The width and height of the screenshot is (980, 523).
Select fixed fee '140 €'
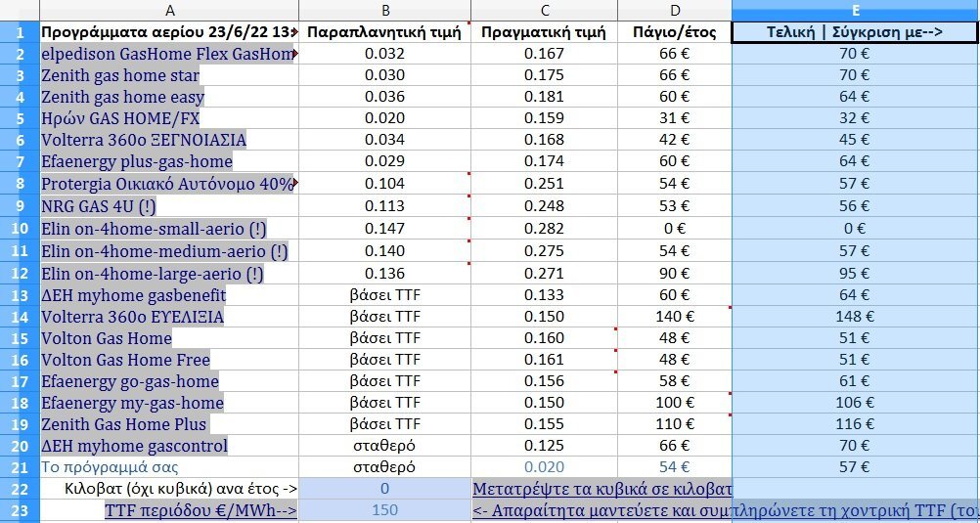[x=675, y=317]
